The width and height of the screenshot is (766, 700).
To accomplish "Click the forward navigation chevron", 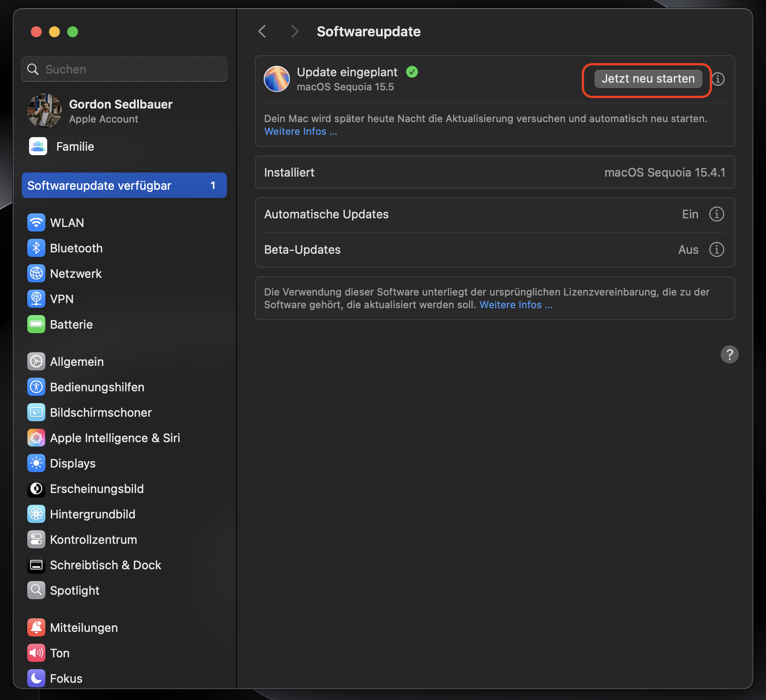I will pyautogui.click(x=295, y=31).
